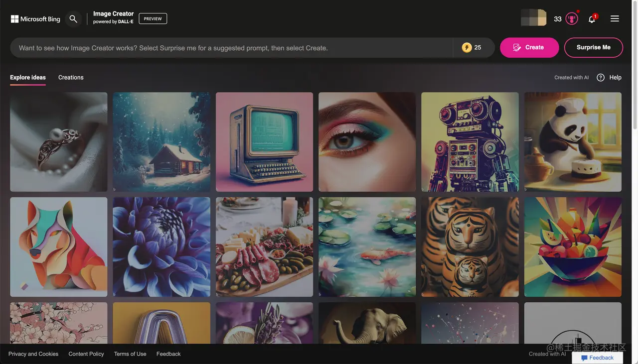The image size is (638, 364).
Task: Switch to the Explore ideas tab
Action: [x=28, y=78]
